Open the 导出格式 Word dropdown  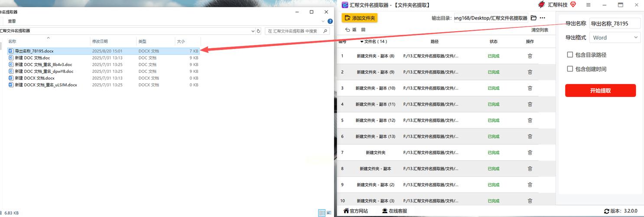[615, 38]
